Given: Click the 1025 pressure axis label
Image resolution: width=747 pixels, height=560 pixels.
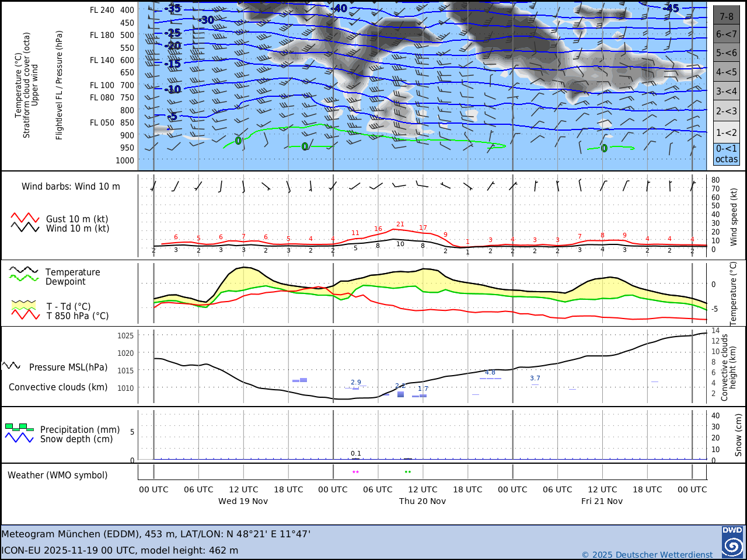Looking at the screenshot, I should click(x=125, y=335).
